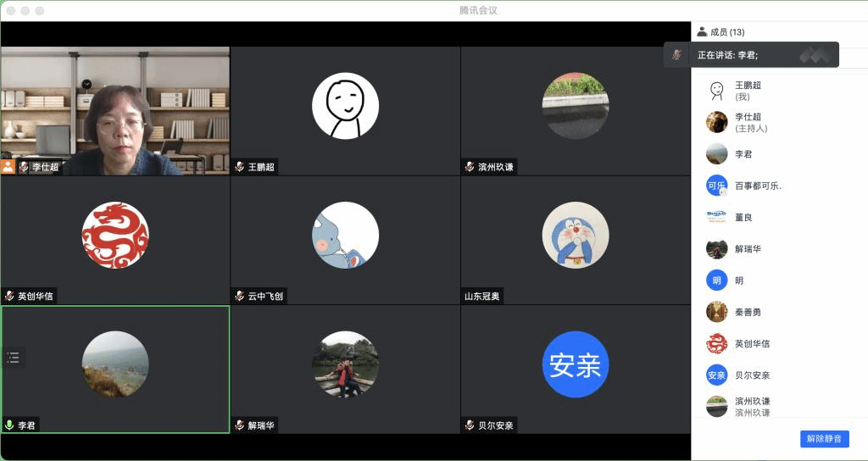Click the muted mic icon on 滨州玖谦's tile

pyautogui.click(x=470, y=167)
